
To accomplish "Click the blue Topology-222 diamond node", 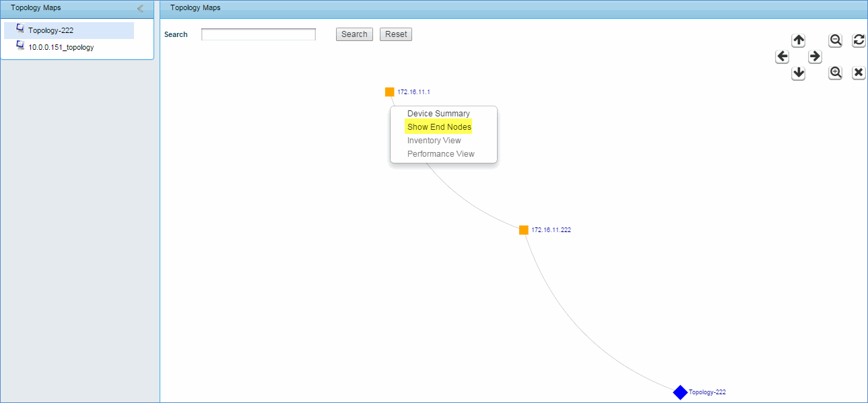I will (680, 392).
